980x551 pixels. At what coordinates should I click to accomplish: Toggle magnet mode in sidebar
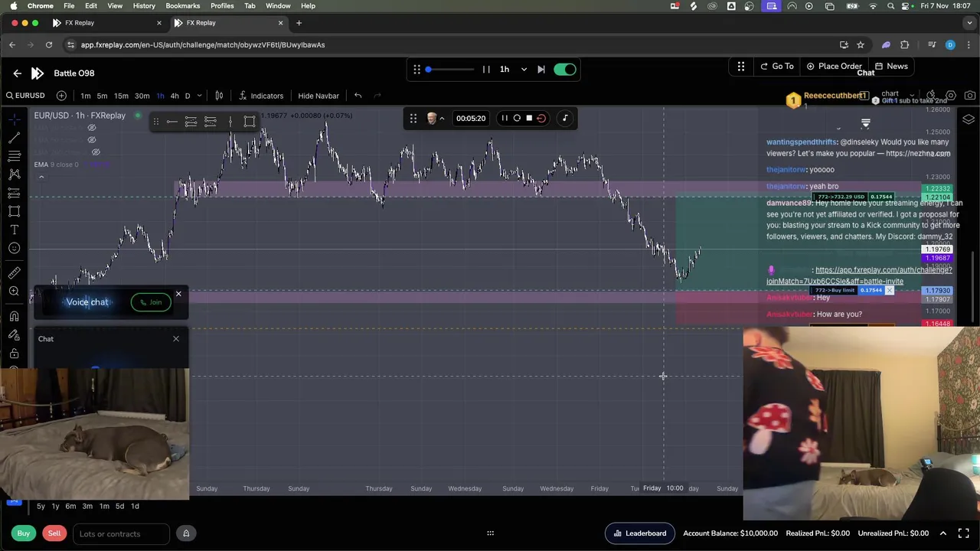[14, 316]
